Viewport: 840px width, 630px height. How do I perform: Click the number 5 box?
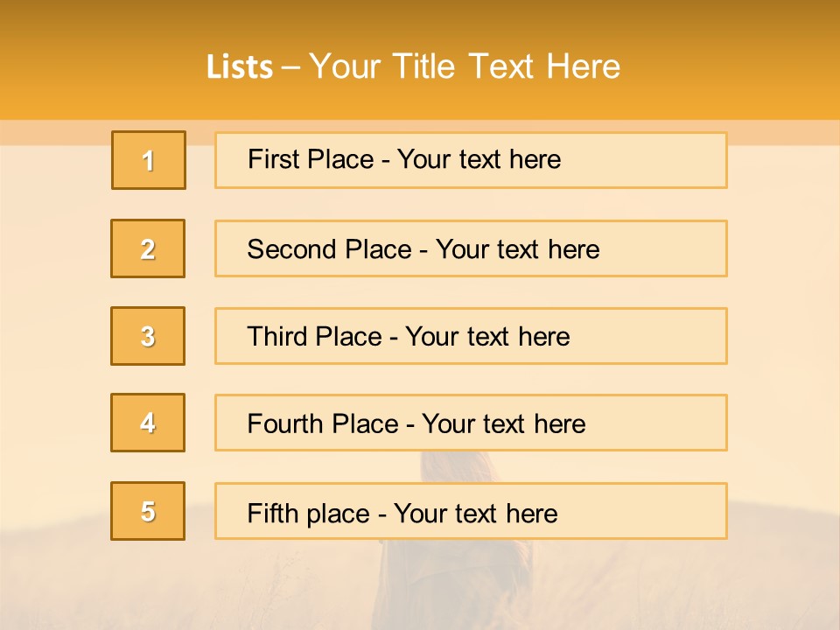pos(148,511)
